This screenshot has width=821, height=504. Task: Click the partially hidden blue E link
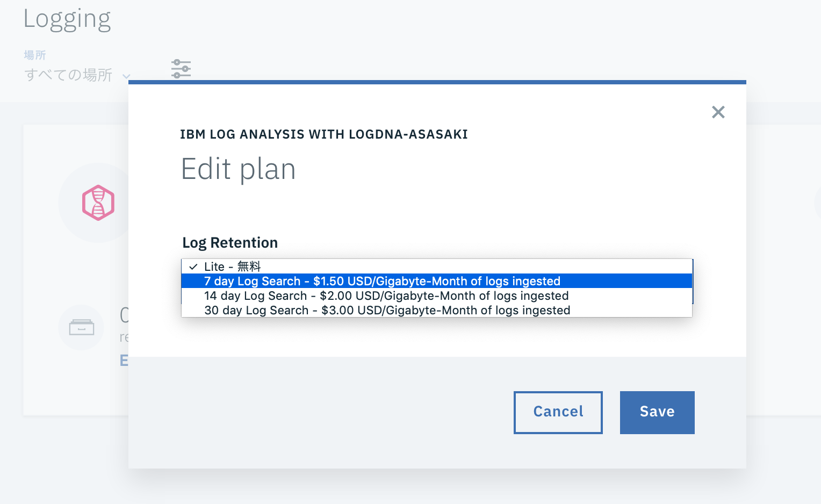click(124, 360)
